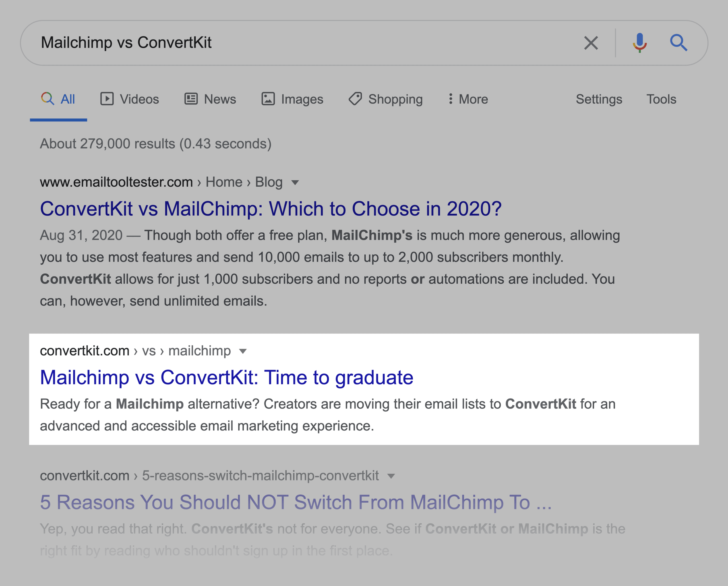728x586 pixels.
Task: Open the More search options menu
Action: point(468,99)
